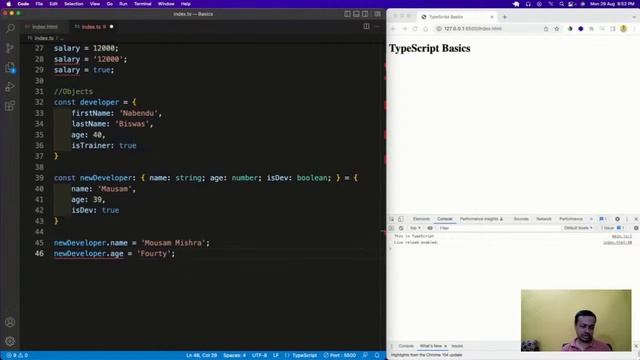
Task: Toggle secondary sidebar layout icon in title bar
Action: pyautogui.click(x=365, y=14)
